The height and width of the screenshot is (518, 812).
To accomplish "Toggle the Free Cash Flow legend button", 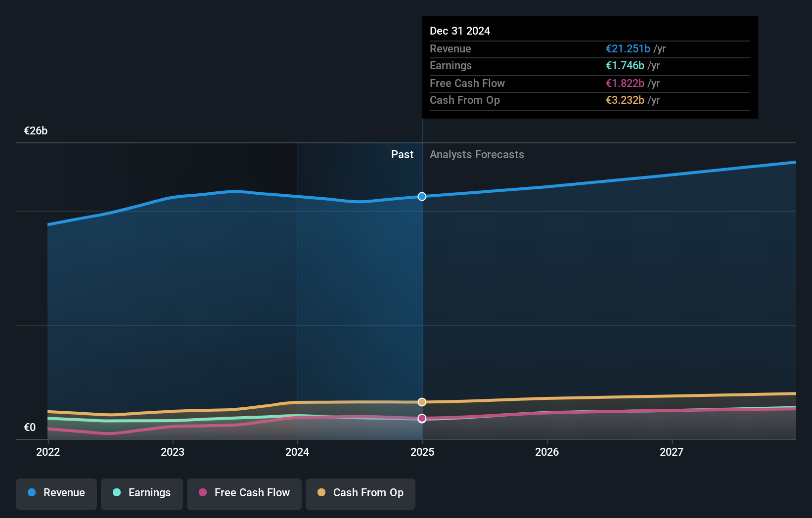I will click(244, 494).
